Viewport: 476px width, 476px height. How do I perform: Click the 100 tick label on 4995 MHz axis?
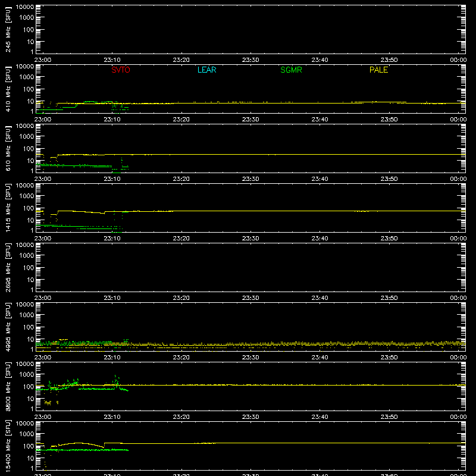click(x=29, y=327)
